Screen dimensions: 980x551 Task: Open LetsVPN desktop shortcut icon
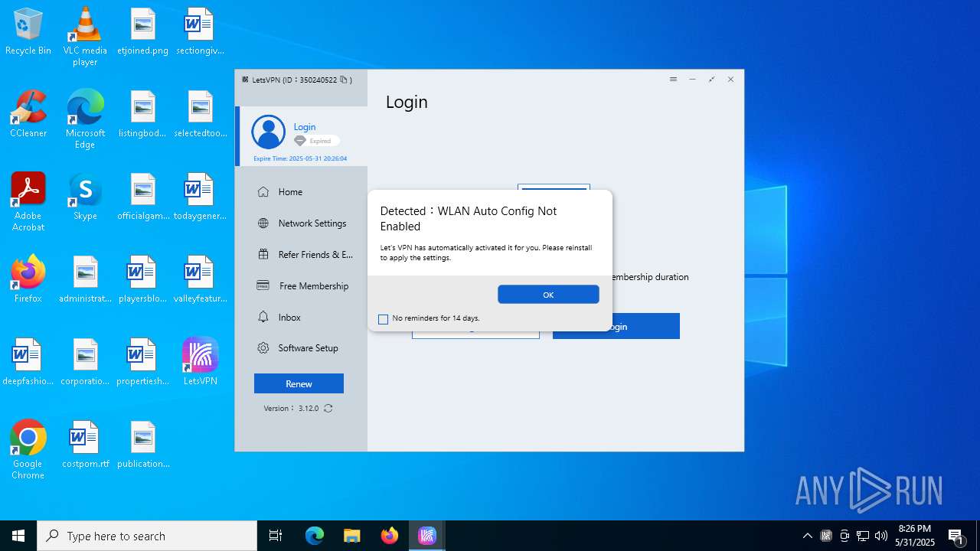click(x=201, y=361)
